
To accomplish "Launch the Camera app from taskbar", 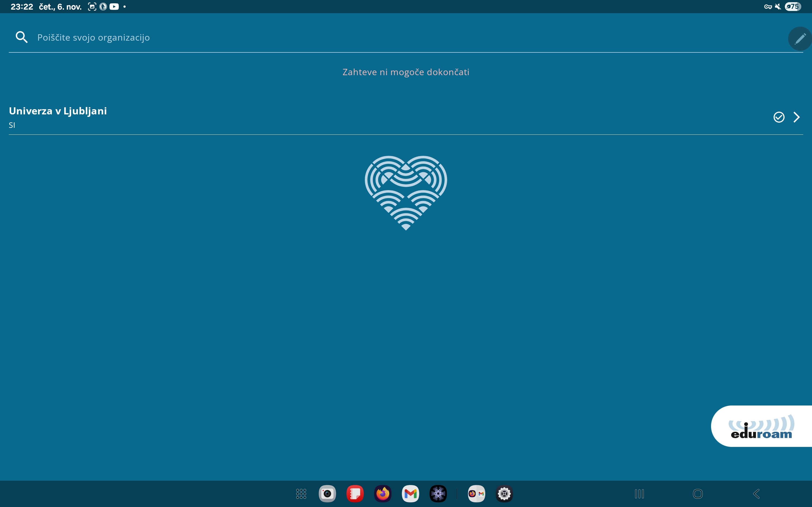I will (x=327, y=494).
